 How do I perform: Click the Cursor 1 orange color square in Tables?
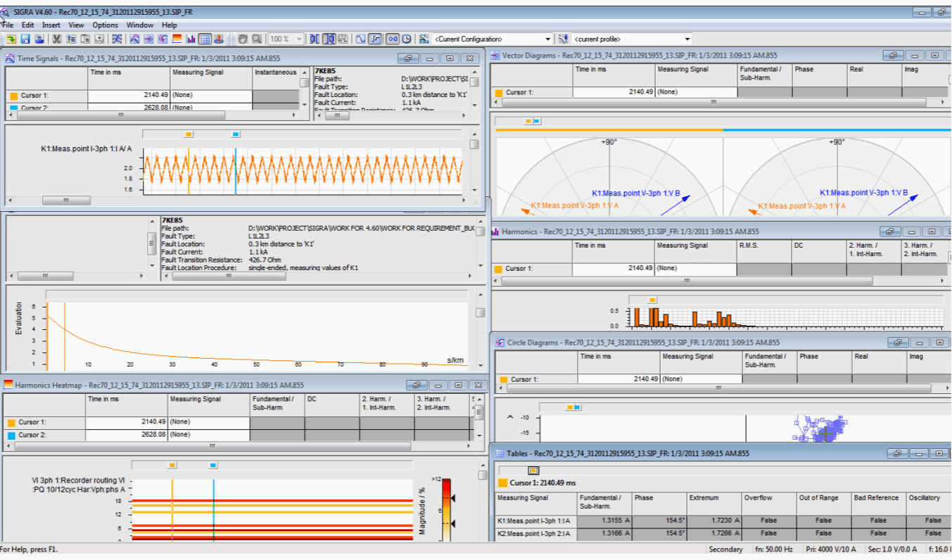[x=502, y=483]
